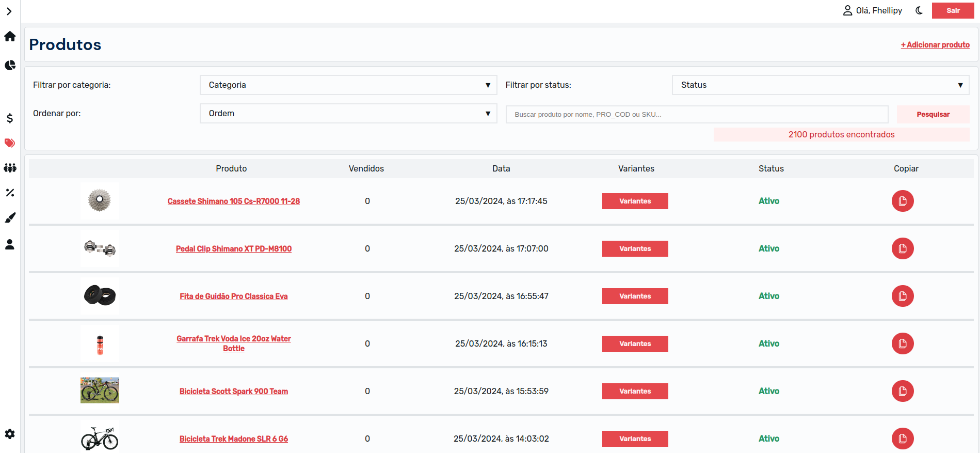Click the Vendidos column header
Image resolution: width=980 pixels, height=453 pixels.
click(x=366, y=168)
